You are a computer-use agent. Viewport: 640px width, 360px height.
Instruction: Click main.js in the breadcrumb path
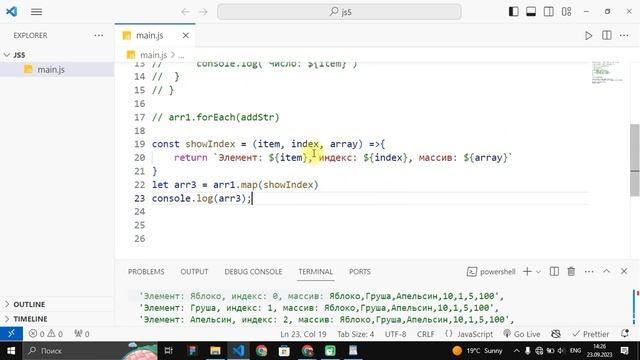[153, 55]
